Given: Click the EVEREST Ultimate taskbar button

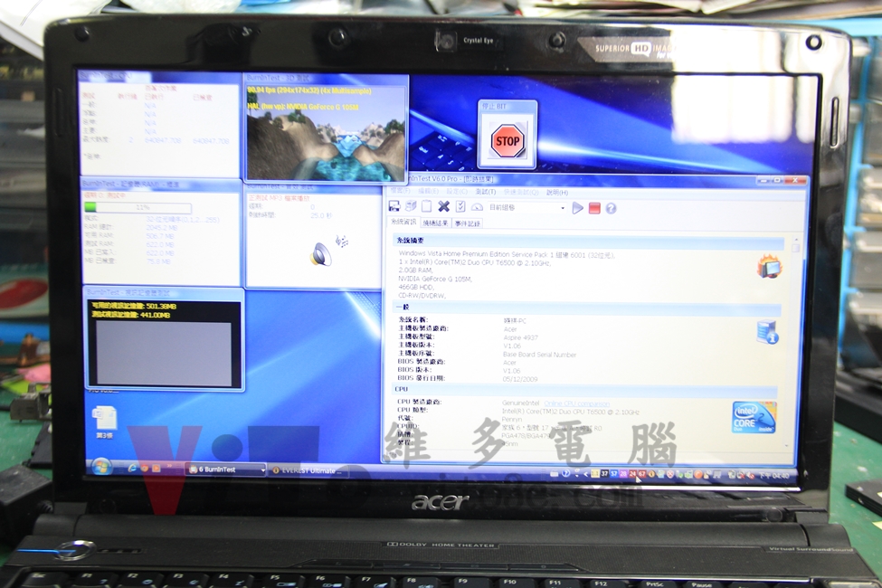Looking at the screenshot, I should [308, 470].
